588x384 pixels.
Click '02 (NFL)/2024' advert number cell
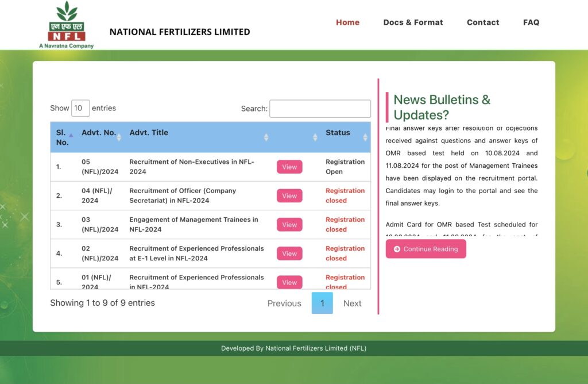click(x=100, y=254)
